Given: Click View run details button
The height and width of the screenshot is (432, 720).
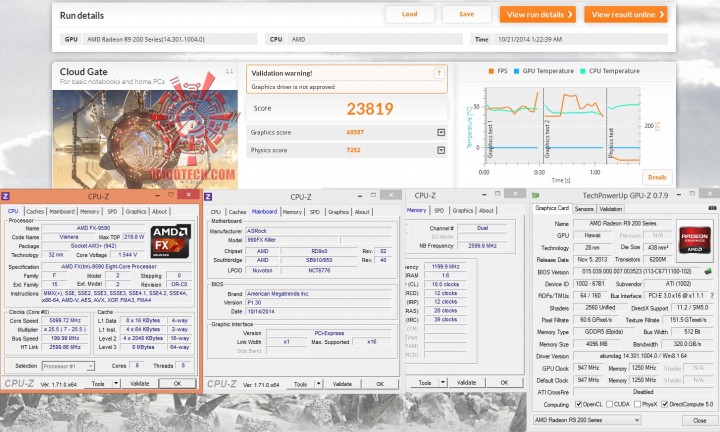Looking at the screenshot, I should [539, 14].
